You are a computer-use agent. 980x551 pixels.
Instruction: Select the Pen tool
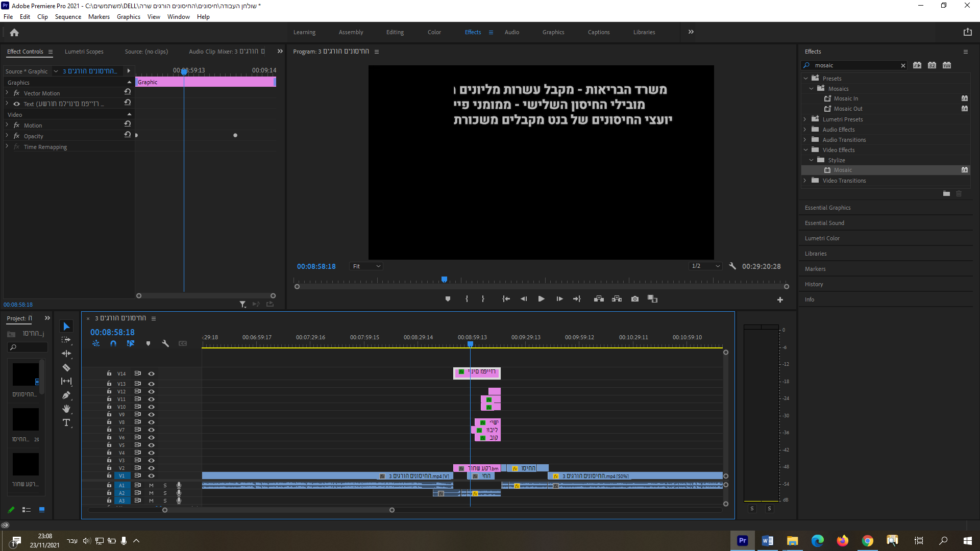pyautogui.click(x=66, y=395)
